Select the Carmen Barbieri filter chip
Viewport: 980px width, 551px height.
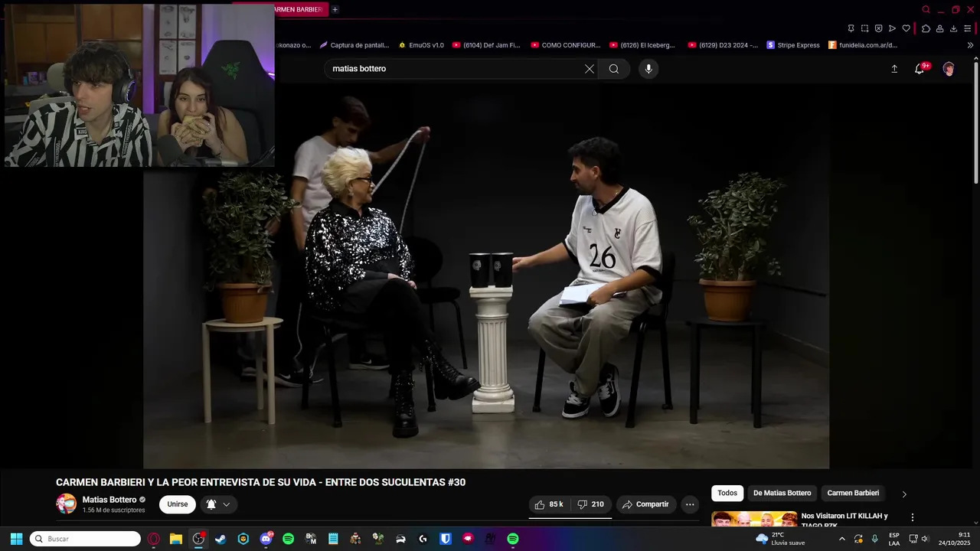(853, 493)
